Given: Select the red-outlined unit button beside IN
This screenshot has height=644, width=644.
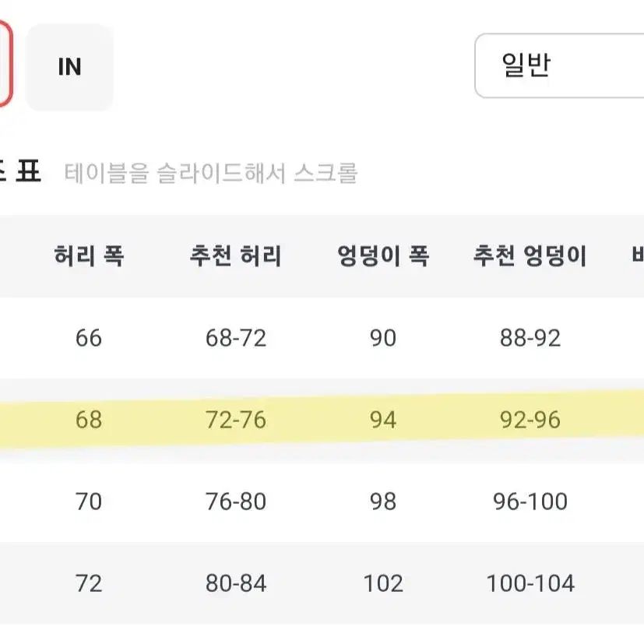Looking at the screenshot, I should [5, 64].
